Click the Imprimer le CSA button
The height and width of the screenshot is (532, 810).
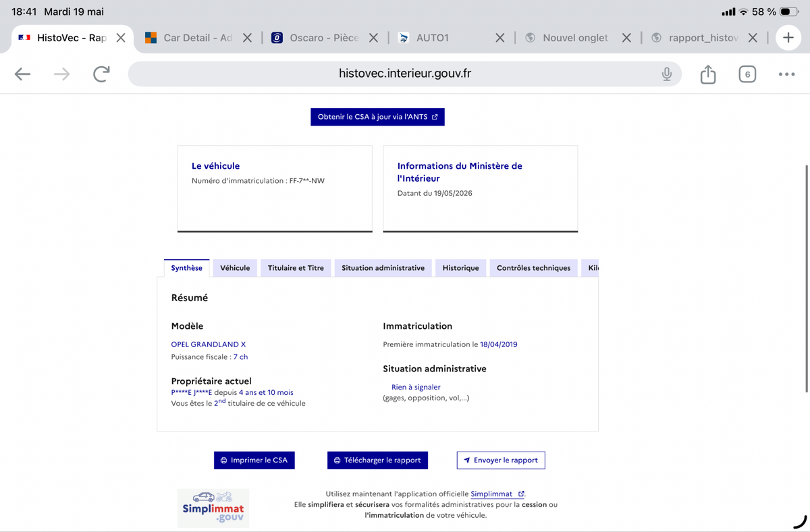[x=254, y=460]
